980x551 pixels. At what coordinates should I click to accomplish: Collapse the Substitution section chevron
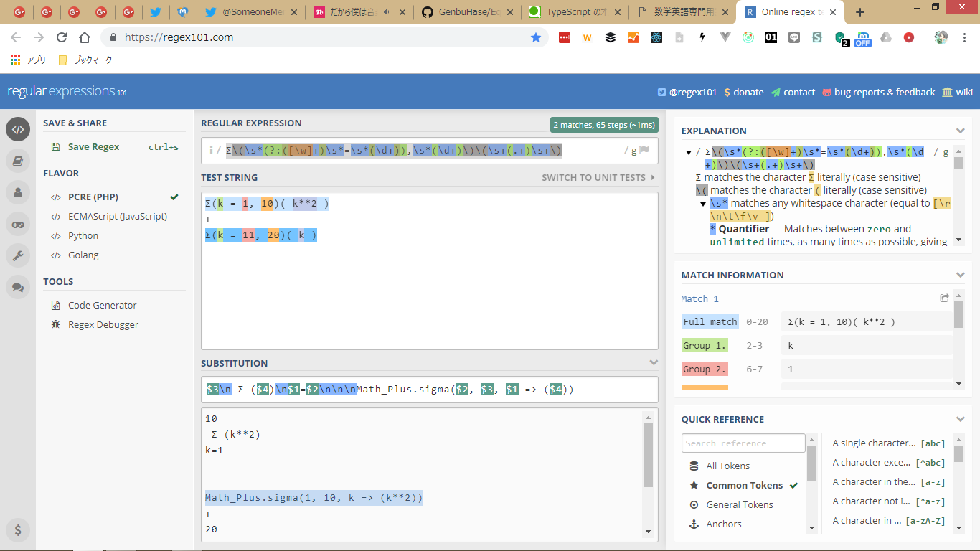tap(653, 363)
